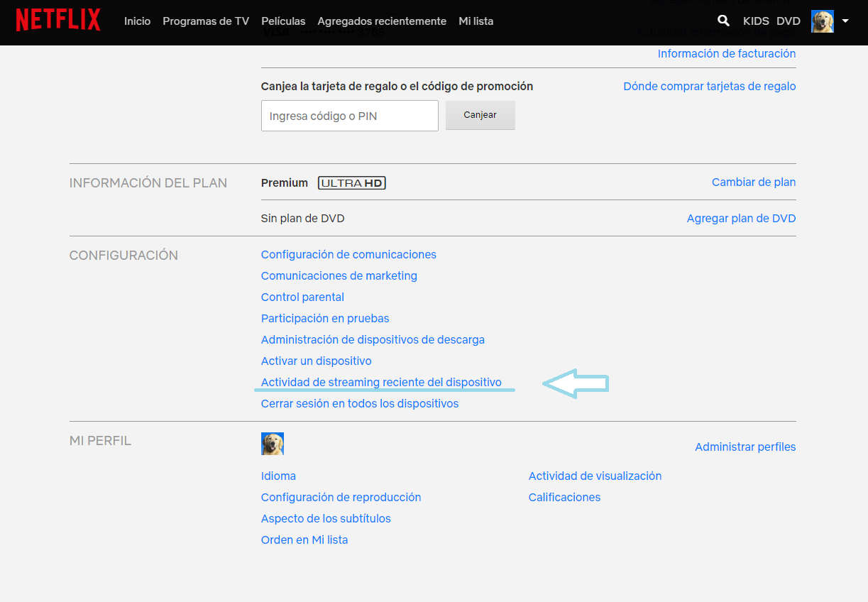This screenshot has width=868, height=602.
Task: View Actividad de visualización
Action: click(x=595, y=476)
